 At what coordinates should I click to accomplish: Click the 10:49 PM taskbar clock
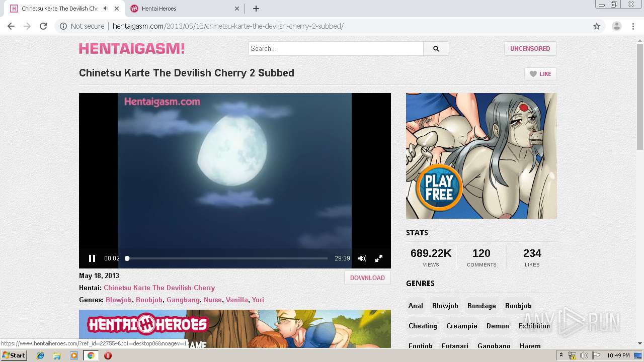click(618, 355)
